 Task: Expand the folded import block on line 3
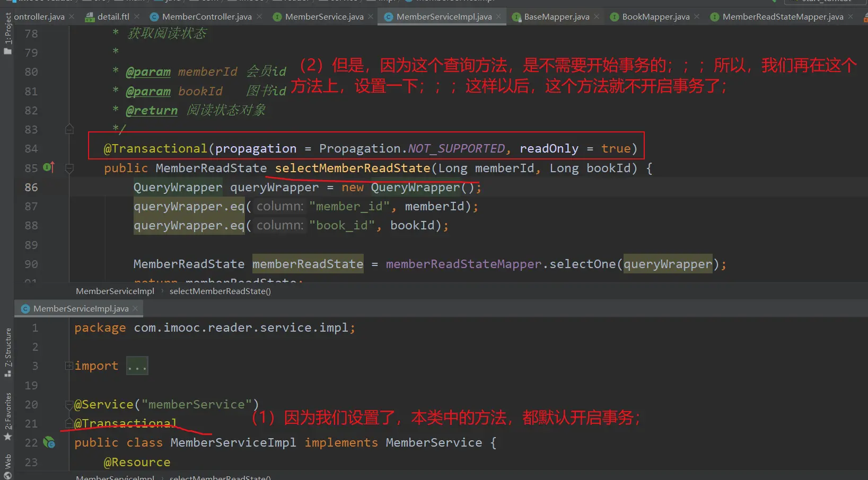[69, 366]
